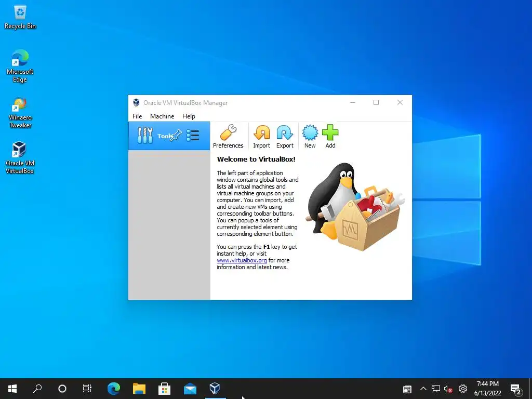
Task: Click the network tray icon
Action: pos(436,389)
